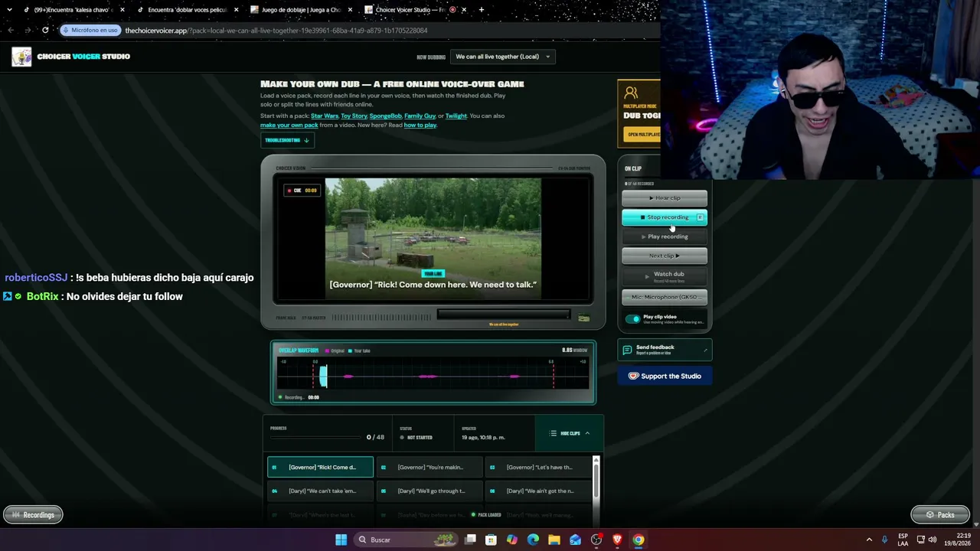Select clip 04 '[Daryl] We can't take 'em...'
Screen dimensions: 980x551
(x=320, y=491)
